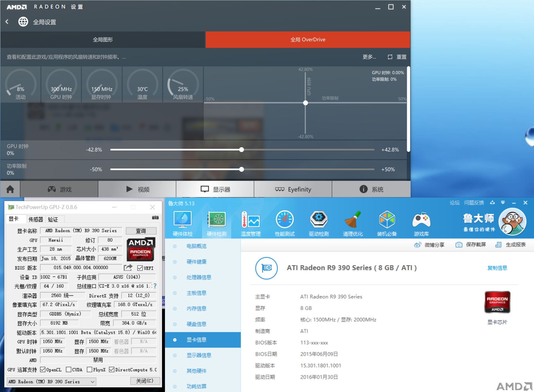Click the 鲁大师 mascot avatar
Screen dimensions: 534x392
512,222
